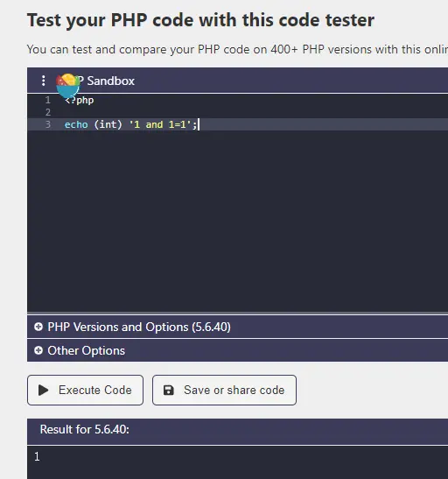
Task: Click the PHP Sandbox title text
Action: click(105, 81)
